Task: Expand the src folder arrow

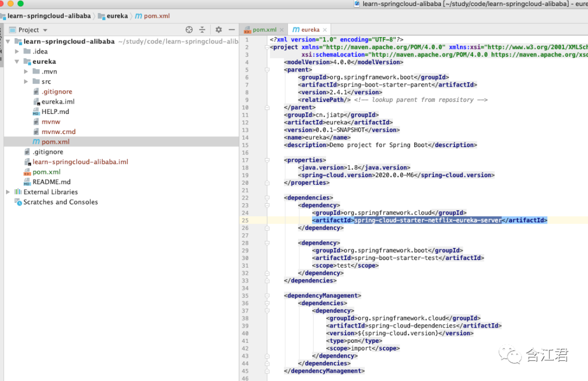Action: coord(26,82)
